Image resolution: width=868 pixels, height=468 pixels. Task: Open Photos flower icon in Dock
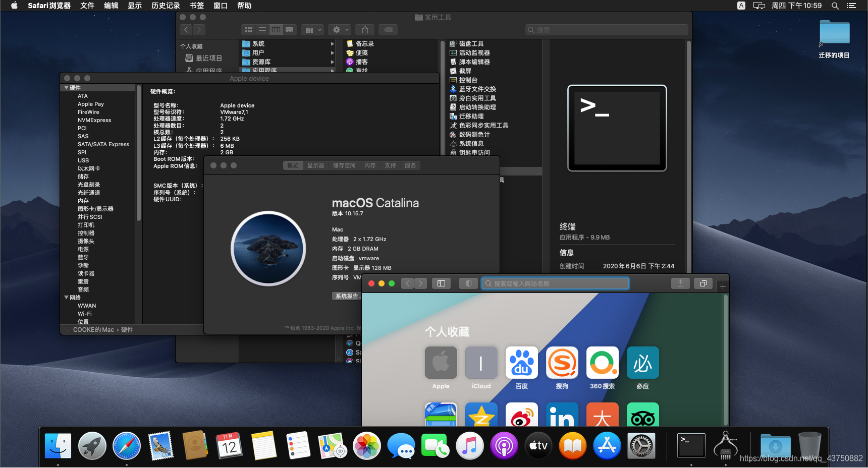pyautogui.click(x=367, y=446)
